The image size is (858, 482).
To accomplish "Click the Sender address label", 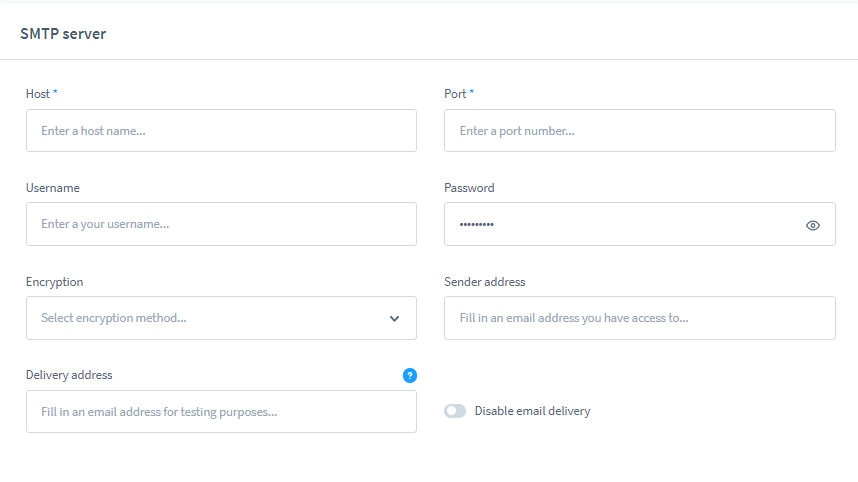I will click(485, 282).
